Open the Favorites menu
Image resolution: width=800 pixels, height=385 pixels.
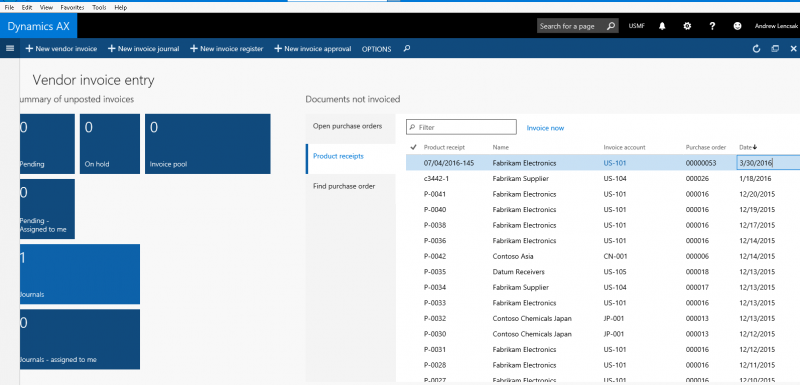point(72,8)
